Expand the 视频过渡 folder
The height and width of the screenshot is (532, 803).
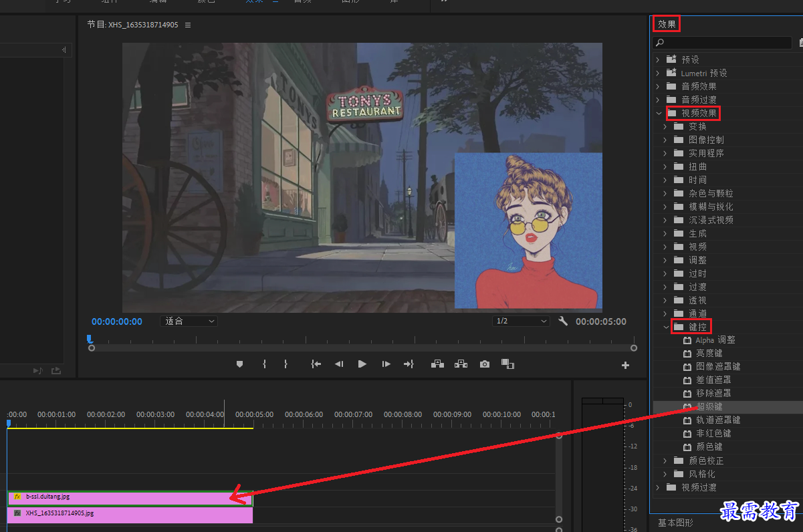coord(658,487)
